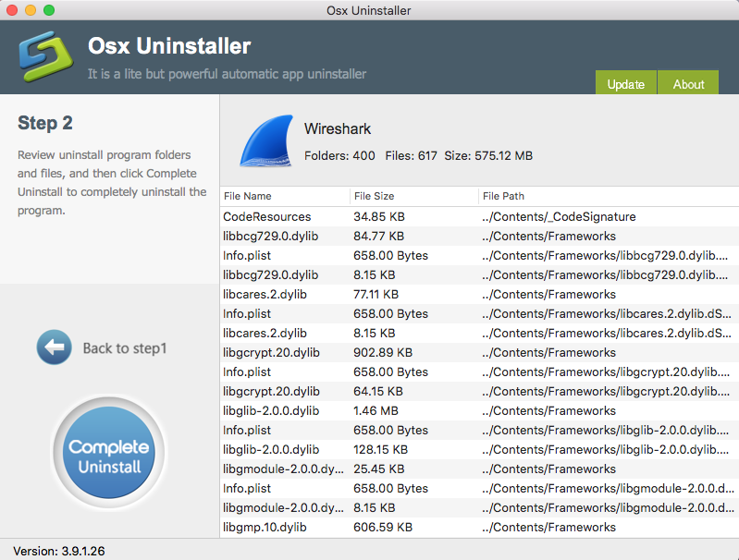The image size is (739, 560).
Task: Select the libglib-2.0.0.dylib 1.46 MB row
Action: click(x=271, y=410)
